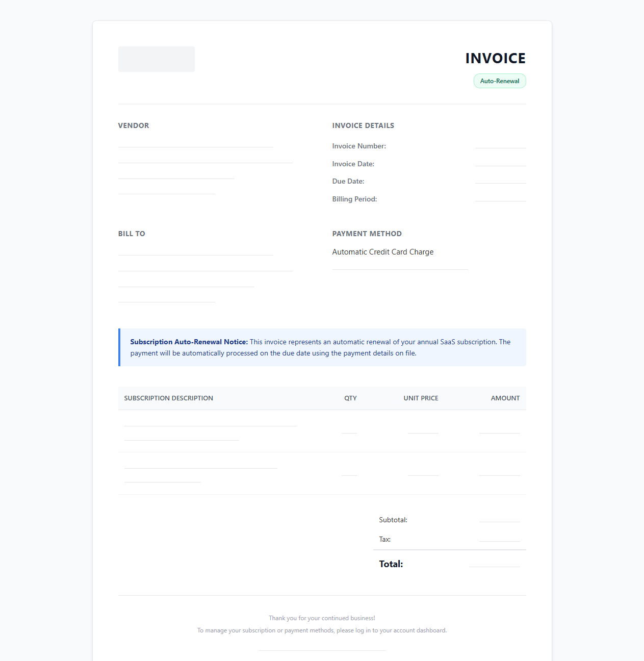This screenshot has width=644, height=661.
Task: Click the 'Subtotal:' label
Action: click(393, 520)
